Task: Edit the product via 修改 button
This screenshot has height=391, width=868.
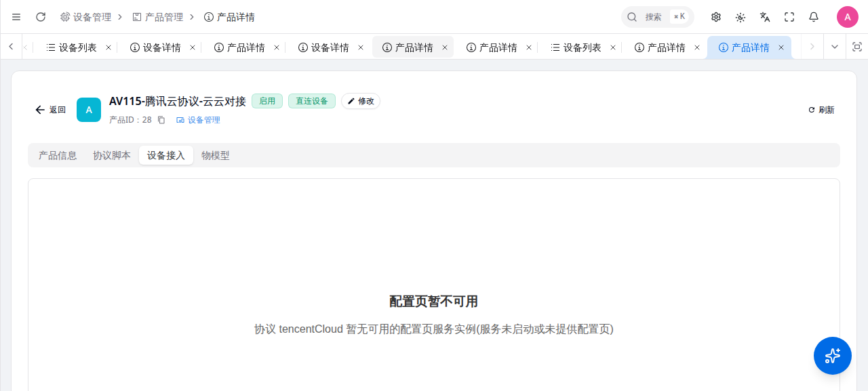Action: point(361,101)
